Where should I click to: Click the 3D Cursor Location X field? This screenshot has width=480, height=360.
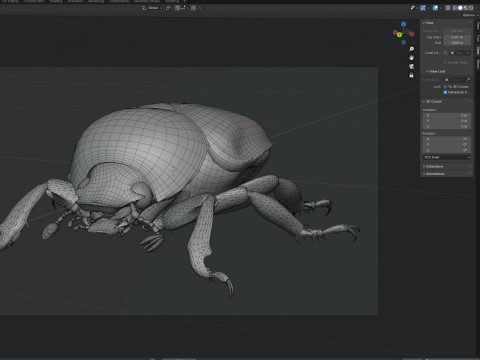click(x=447, y=115)
